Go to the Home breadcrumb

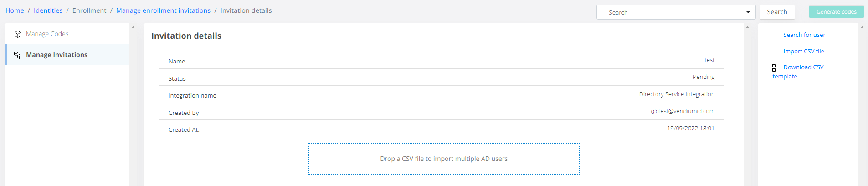pos(15,10)
